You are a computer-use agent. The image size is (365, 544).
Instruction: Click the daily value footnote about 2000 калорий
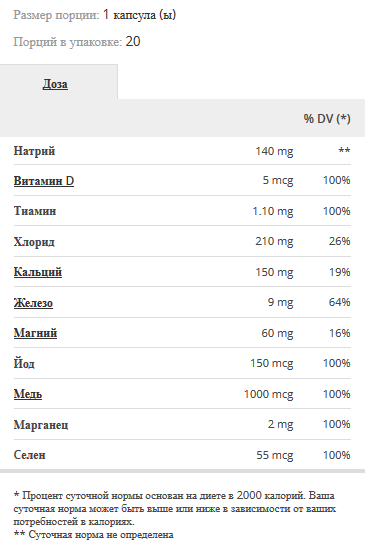[x=175, y=508]
